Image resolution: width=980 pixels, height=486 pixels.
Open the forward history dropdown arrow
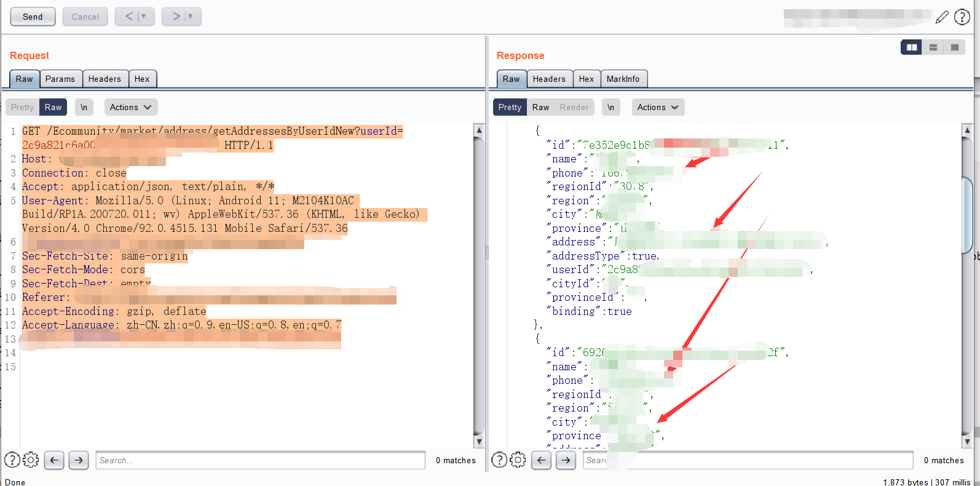pyautogui.click(x=191, y=17)
